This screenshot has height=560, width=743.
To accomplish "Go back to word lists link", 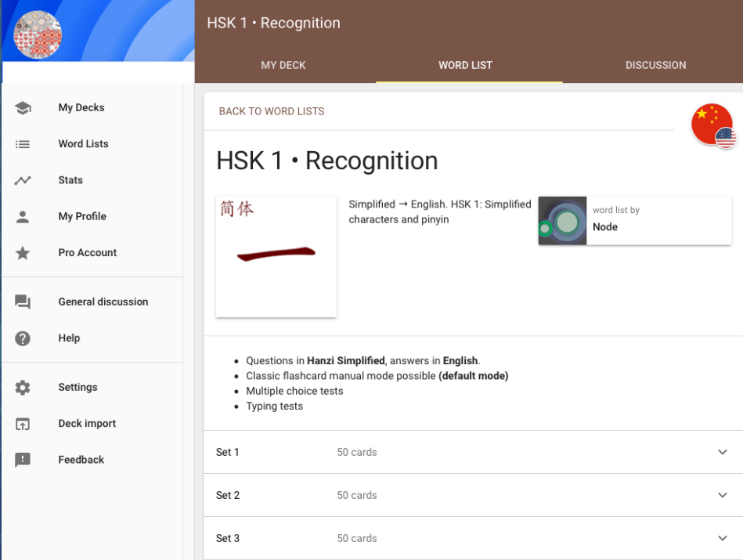I will pyautogui.click(x=272, y=111).
